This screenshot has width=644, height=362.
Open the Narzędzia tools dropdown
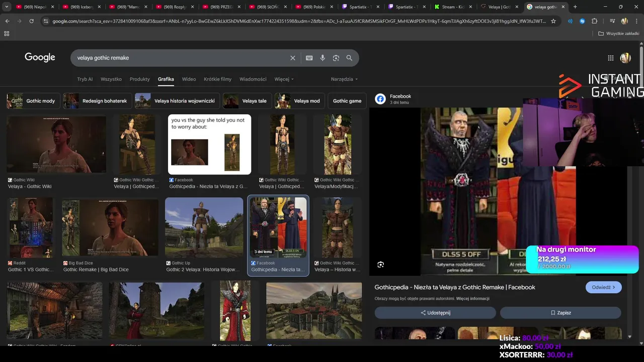[x=344, y=79]
